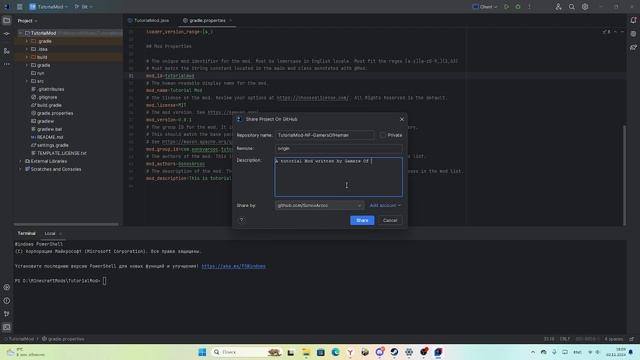Click the Windows taskbar search box
This screenshot has width=640, height=360.
pos(247,352)
